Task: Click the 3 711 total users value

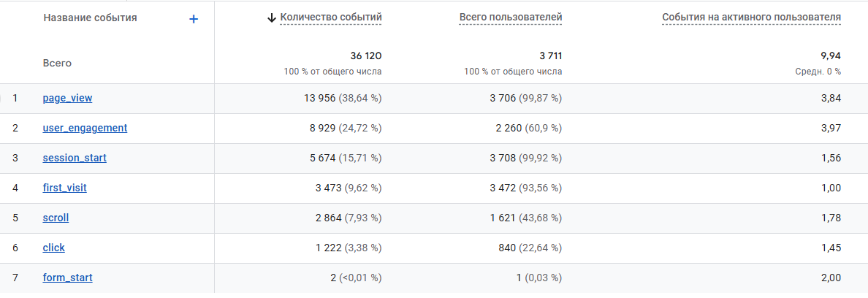Action: click(x=549, y=56)
